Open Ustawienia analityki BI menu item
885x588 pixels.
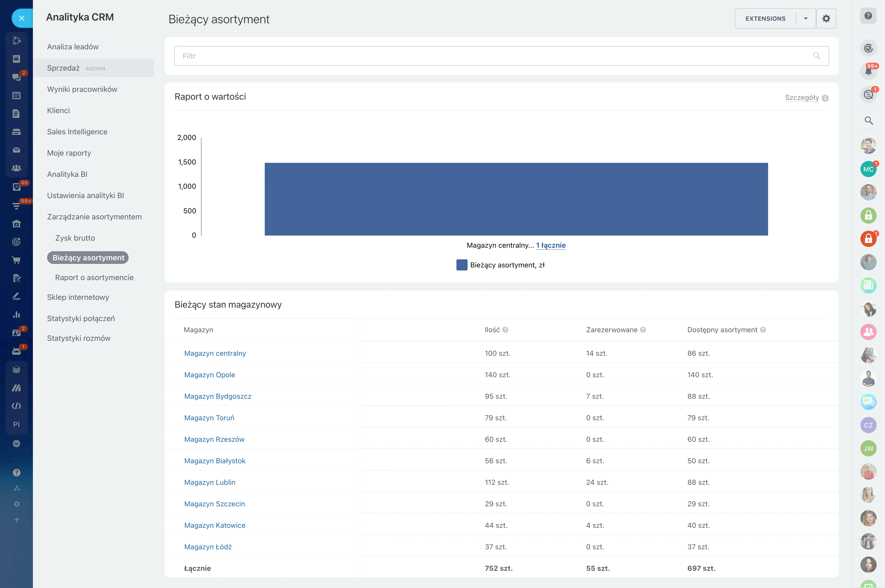pos(86,195)
